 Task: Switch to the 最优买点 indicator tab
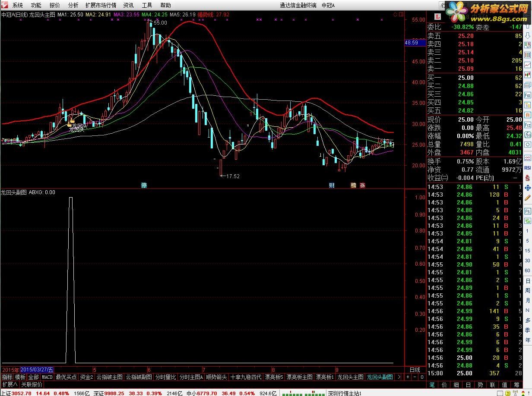coord(66,377)
